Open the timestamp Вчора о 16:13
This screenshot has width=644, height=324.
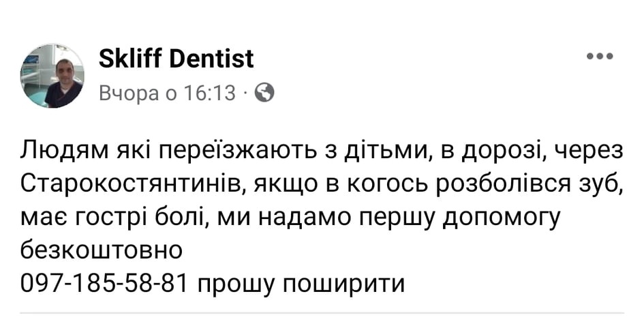click(168, 93)
